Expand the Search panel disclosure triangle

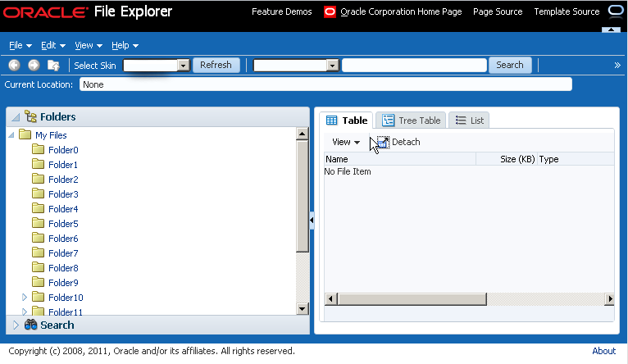pos(16,325)
